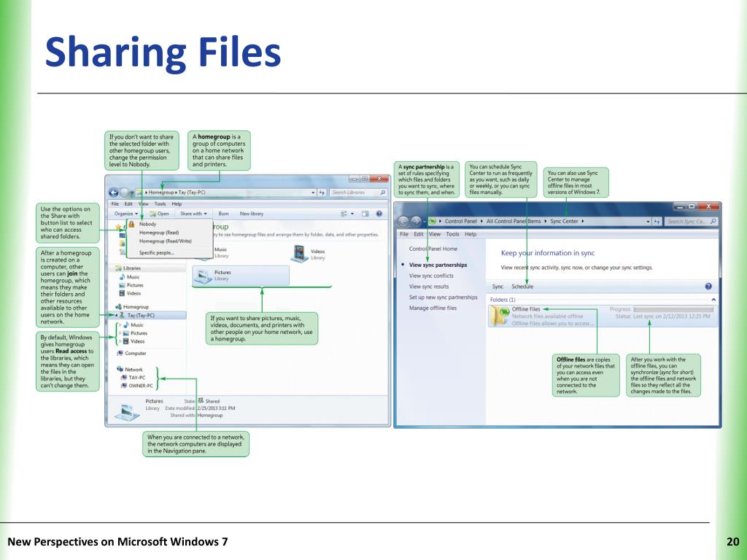Click the change view icon in the Homegroup toolbar
Image resolution: width=747 pixels, height=560 pixels.
pyautogui.click(x=344, y=214)
